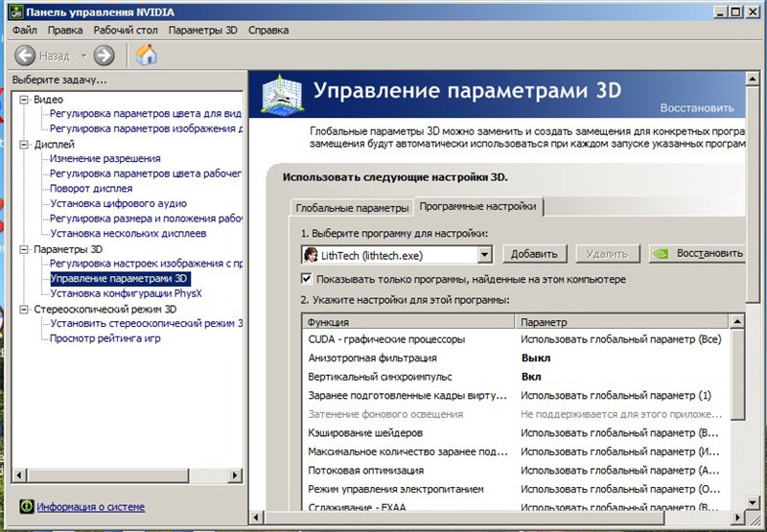
Task: Open the dropdown arrow next to Назад
Action: [82, 56]
